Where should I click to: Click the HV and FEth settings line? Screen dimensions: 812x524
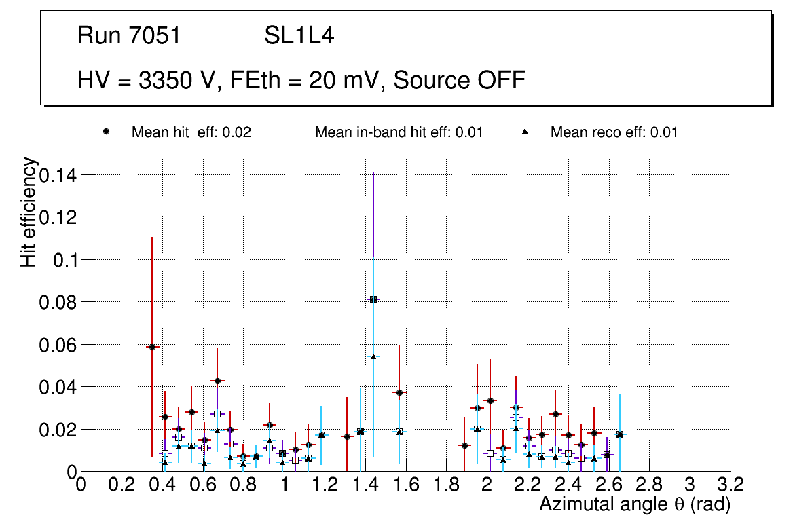(x=301, y=80)
